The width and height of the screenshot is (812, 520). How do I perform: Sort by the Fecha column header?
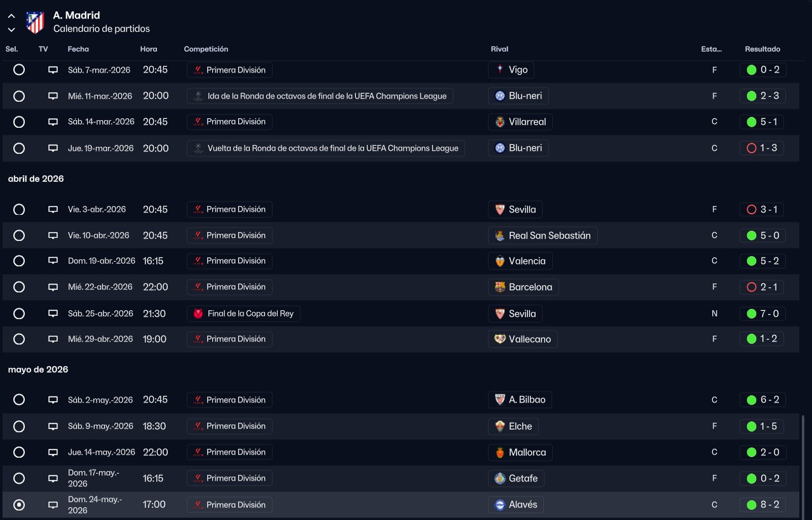coord(78,49)
